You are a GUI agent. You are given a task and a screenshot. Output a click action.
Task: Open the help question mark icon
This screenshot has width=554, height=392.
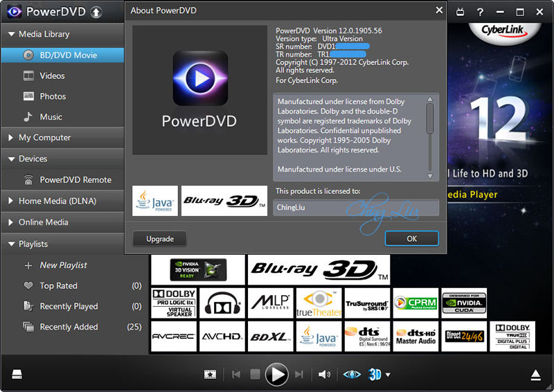tap(480, 12)
